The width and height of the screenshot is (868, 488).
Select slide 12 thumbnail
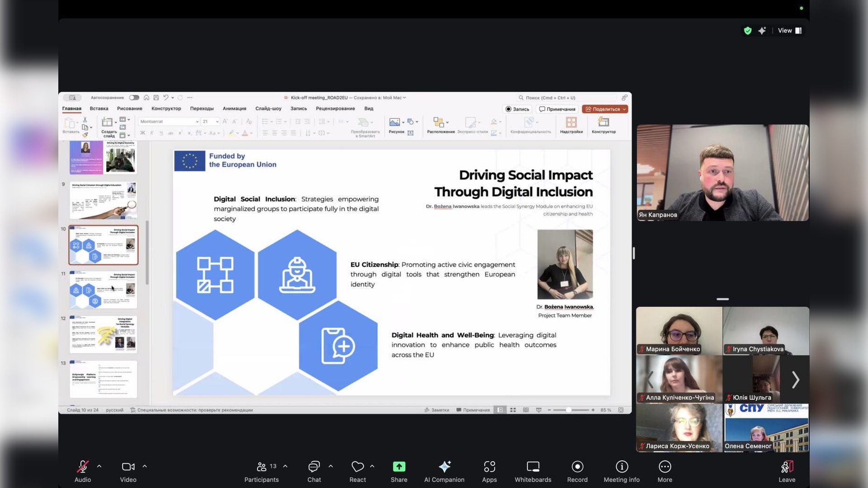coord(103,334)
